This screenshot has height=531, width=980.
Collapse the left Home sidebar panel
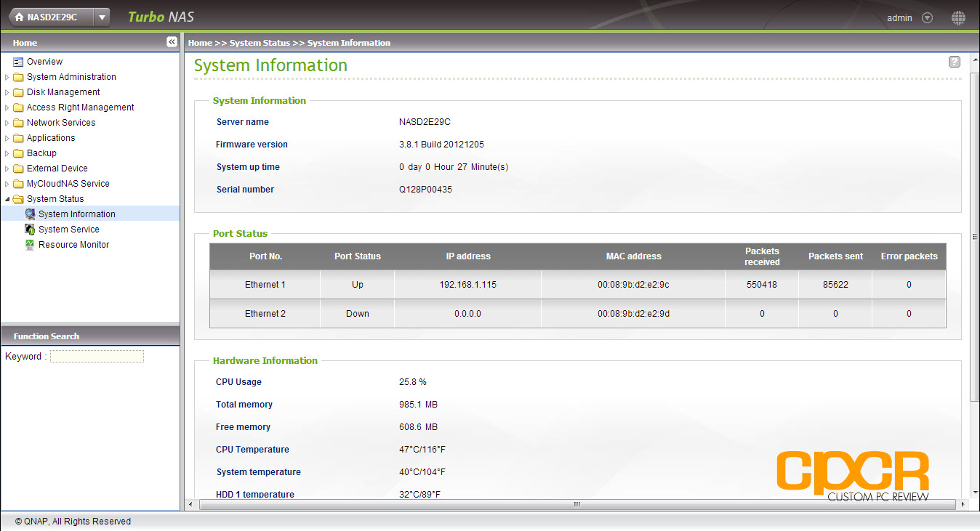pyautogui.click(x=172, y=42)
